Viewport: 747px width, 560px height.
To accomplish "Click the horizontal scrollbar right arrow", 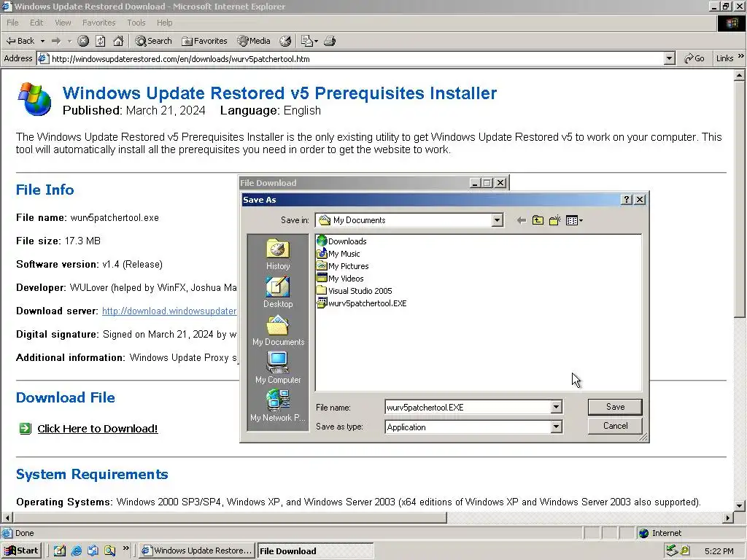I will pos(728,517).
